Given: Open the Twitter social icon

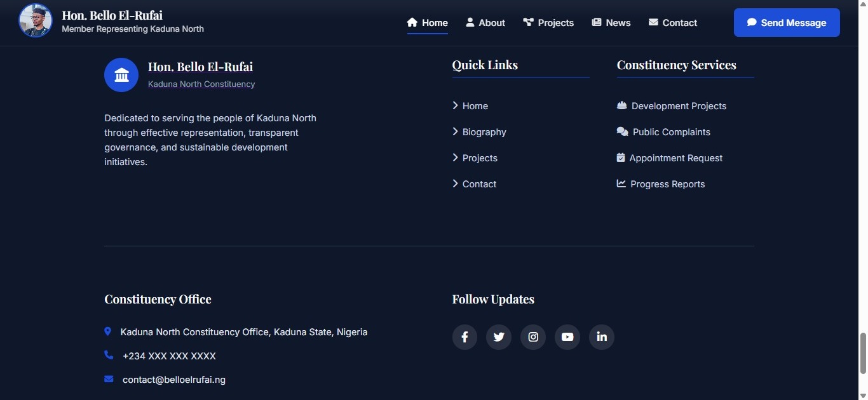Looking at the screenshot, I should [x=499, y=337].
